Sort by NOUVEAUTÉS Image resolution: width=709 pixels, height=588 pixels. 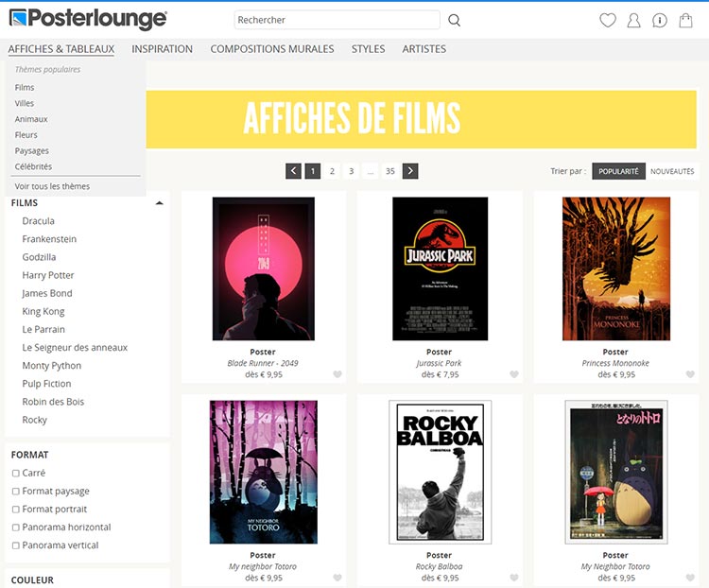coord(672,171)
